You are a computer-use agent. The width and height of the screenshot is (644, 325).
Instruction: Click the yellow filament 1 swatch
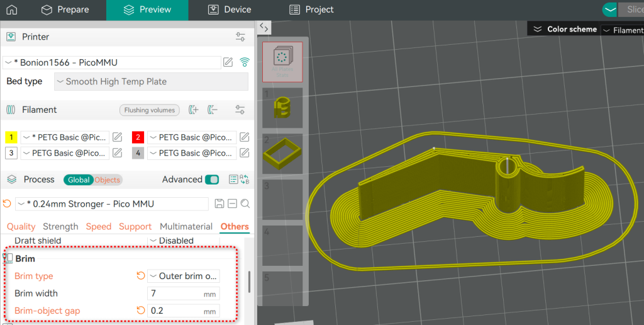(11, 137)
